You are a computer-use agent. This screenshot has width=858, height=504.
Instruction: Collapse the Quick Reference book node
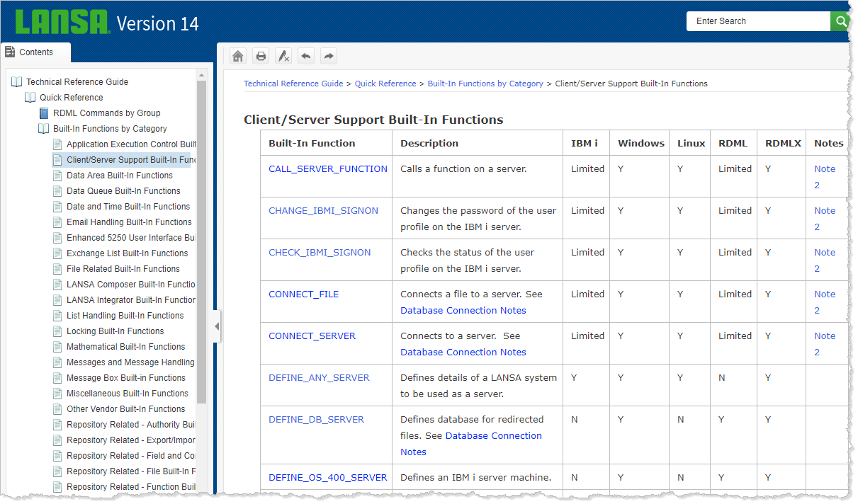click(30, 98)
